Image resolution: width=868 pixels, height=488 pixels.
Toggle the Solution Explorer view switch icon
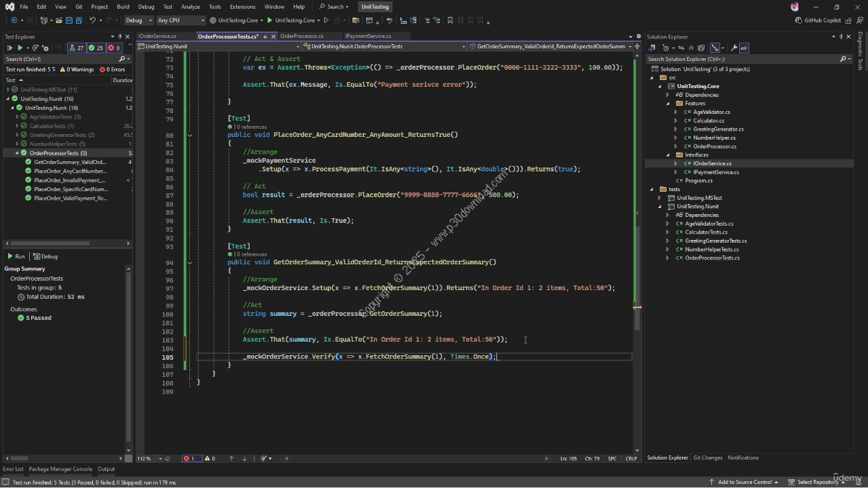716,48
